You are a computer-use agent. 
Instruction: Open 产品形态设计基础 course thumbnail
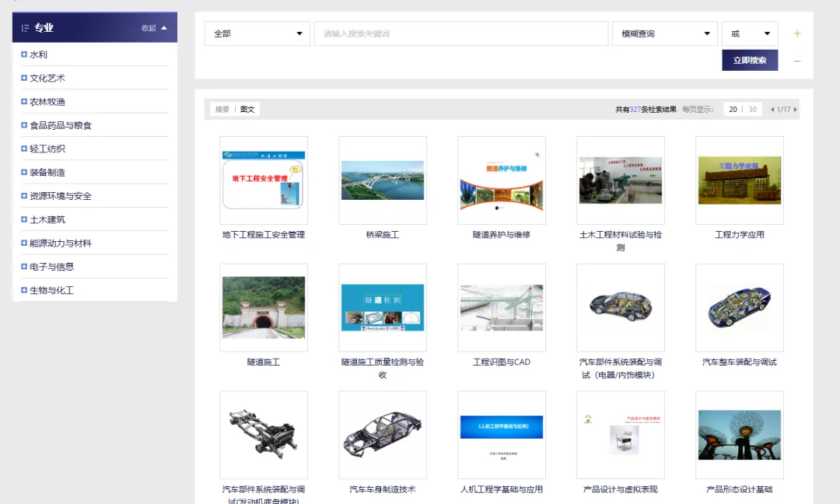click(x=740, y=434)
